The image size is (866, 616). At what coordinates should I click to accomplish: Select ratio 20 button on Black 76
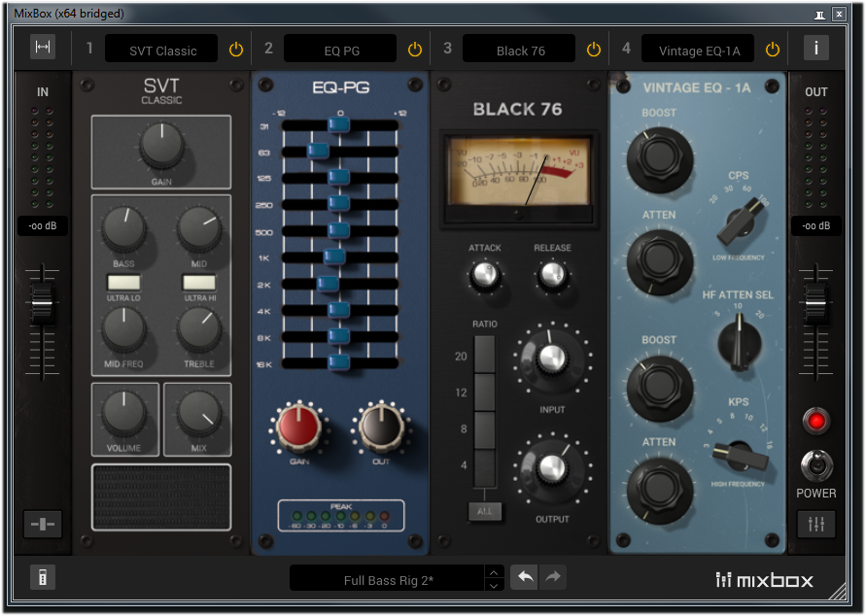tap(484, 355)
